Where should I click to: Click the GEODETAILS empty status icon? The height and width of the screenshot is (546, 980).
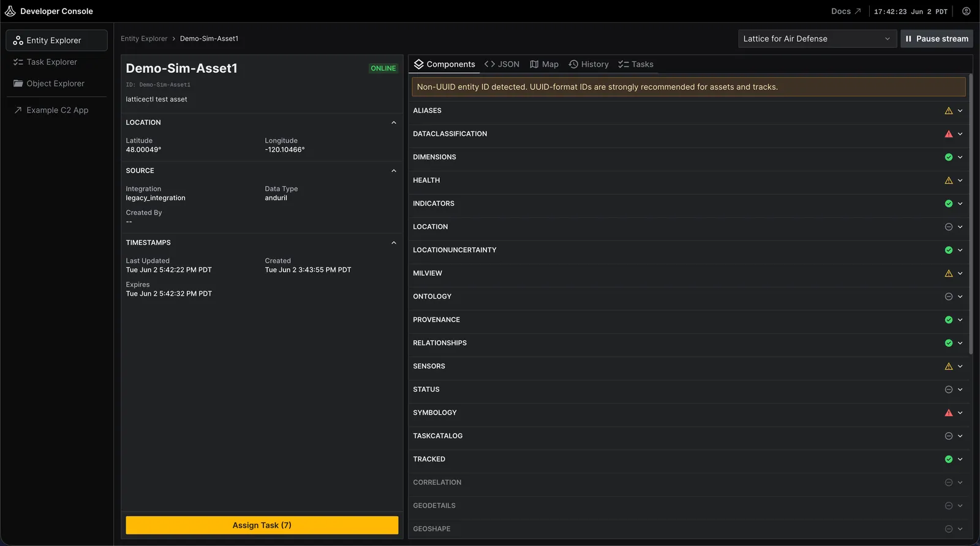[x=949, y=506]
